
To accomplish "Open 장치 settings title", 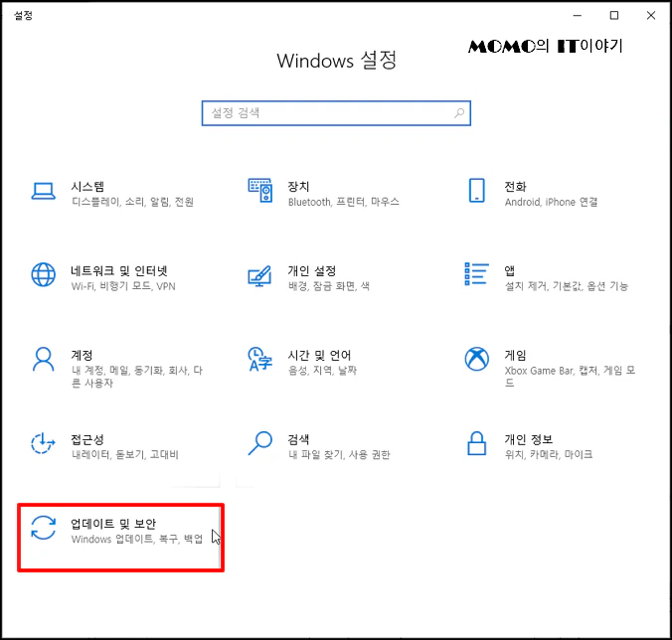I will 298,187.
